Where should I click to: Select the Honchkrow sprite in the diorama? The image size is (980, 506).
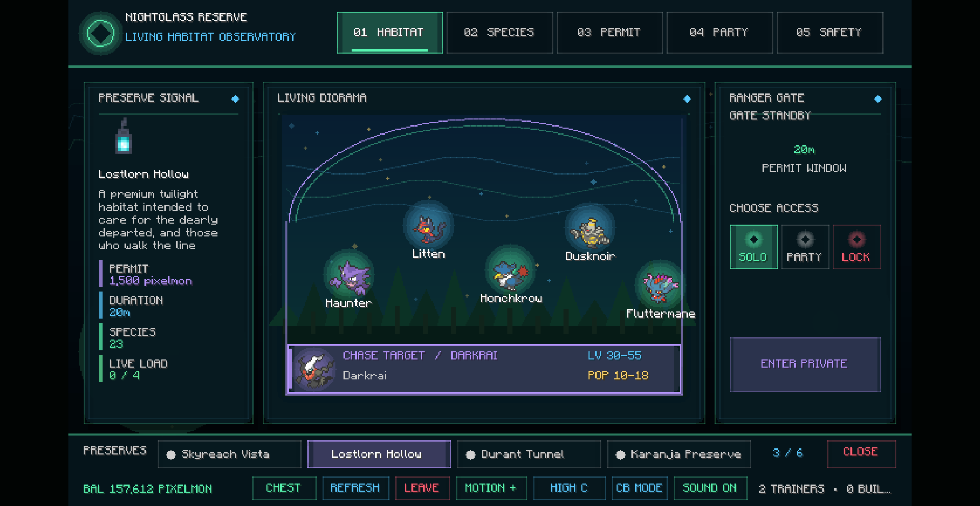pos(510,271)
